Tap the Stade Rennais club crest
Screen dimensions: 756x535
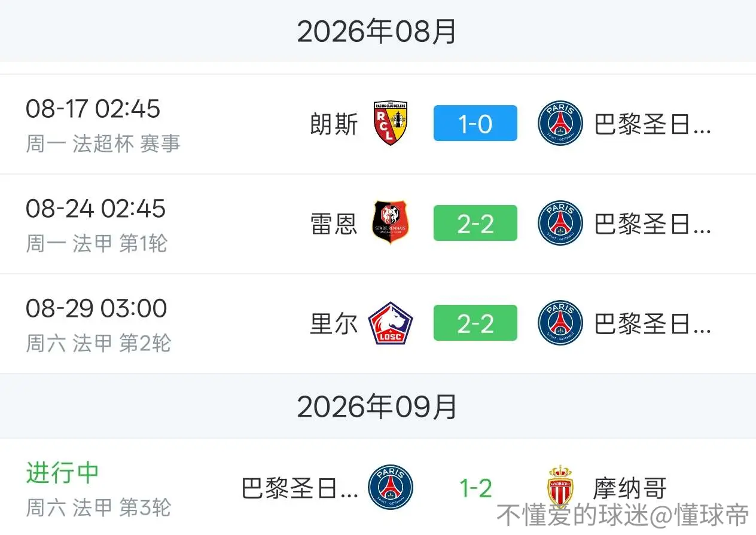[x=390, y=222]
